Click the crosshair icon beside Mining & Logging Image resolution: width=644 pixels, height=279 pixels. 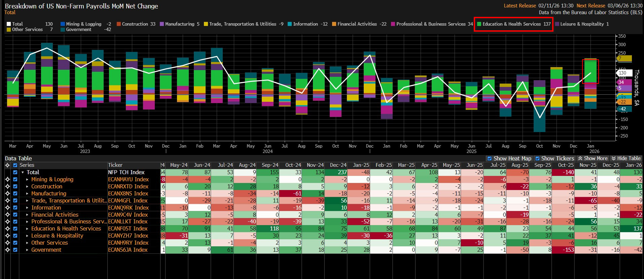pyautogui.click(x=7, y=180)
